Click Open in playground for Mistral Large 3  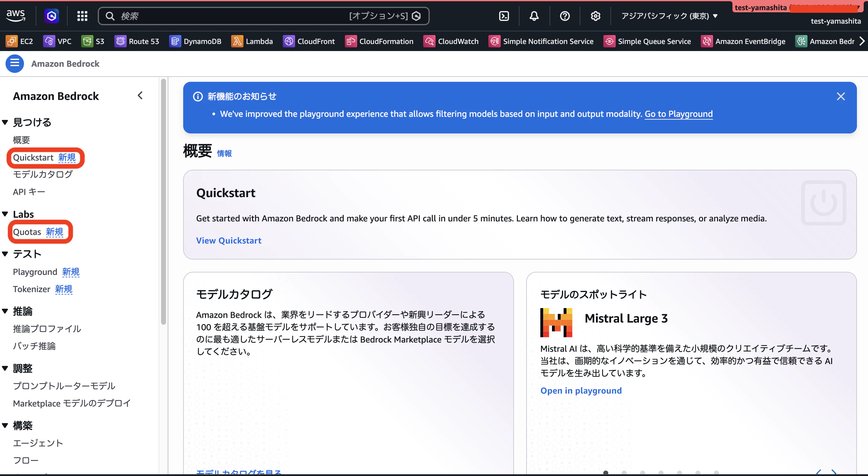coord(581,391)
